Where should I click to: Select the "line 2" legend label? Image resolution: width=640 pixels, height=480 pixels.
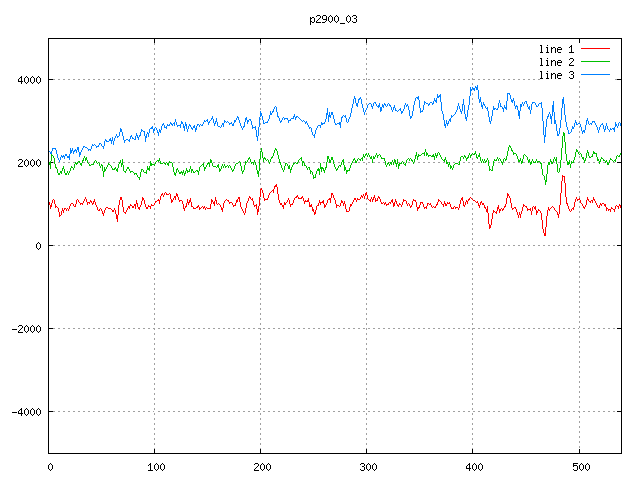558,62
